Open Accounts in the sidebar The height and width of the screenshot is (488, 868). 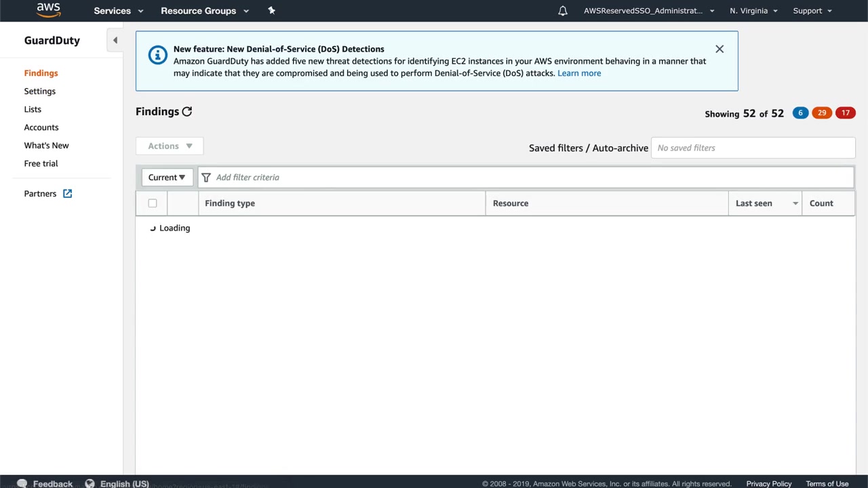pyautogui.click(x=41, y=127)
